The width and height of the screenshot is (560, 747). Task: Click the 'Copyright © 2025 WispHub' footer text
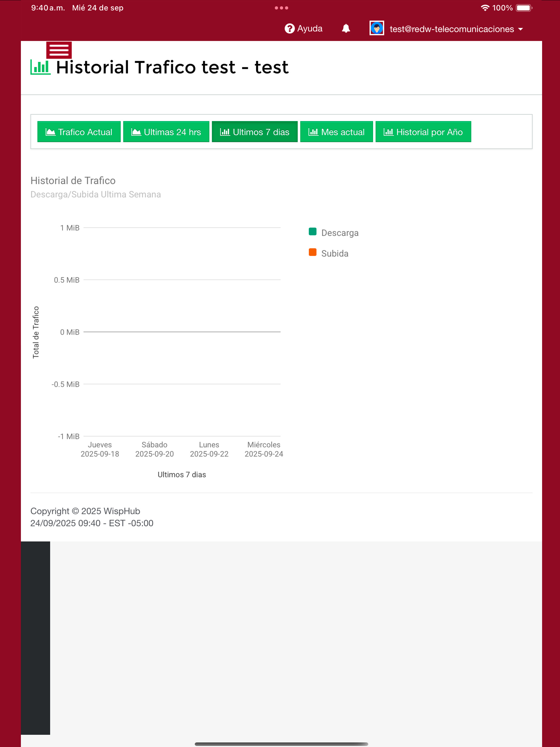coord(85,511)
